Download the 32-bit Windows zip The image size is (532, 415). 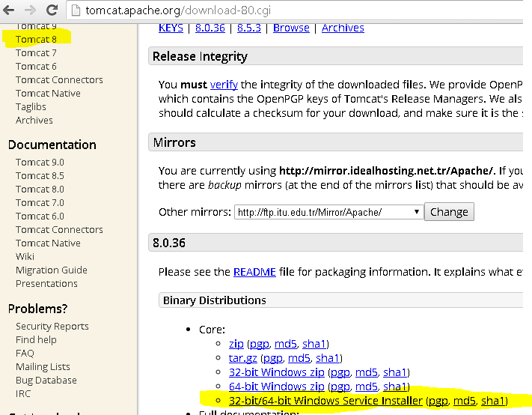pyautogui.click(x=277, y=372)
